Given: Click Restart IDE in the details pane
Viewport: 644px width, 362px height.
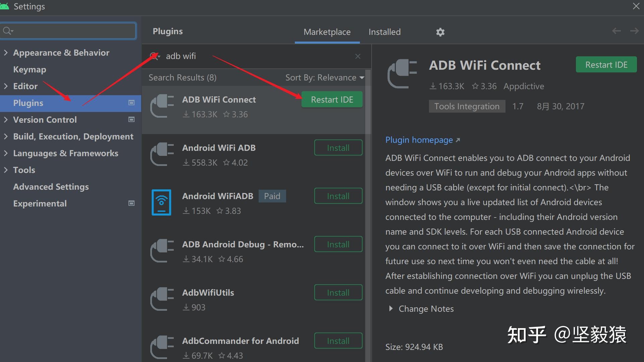Looking at the screenshot, I should click(x=606, y=65).
